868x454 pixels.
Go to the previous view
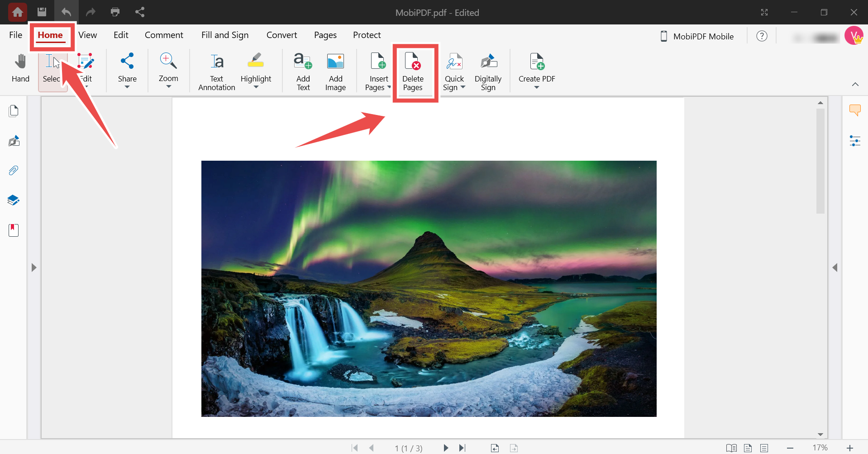click(495, 448)
